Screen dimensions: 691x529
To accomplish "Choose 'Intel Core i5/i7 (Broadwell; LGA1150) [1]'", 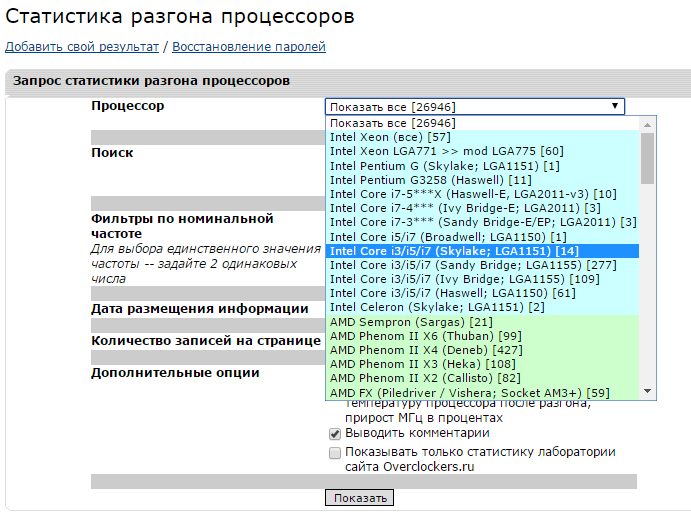I will point(482,237).
